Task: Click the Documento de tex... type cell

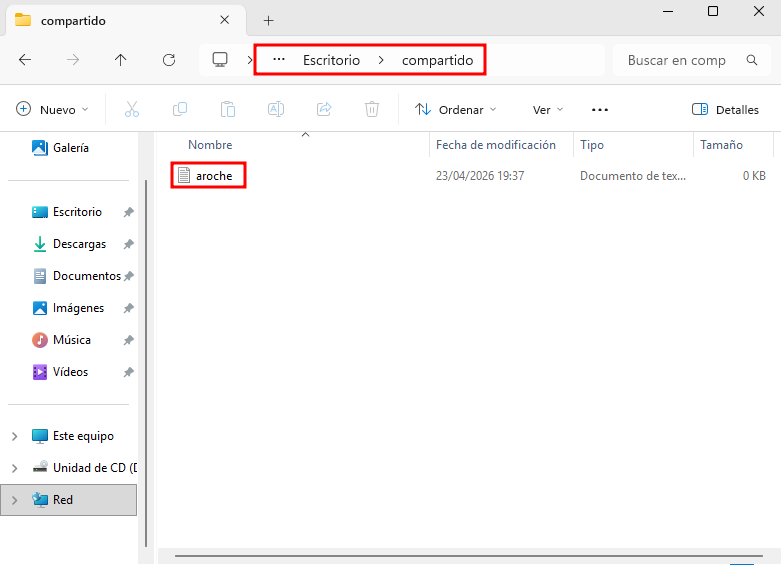Action: coord(633,176)
